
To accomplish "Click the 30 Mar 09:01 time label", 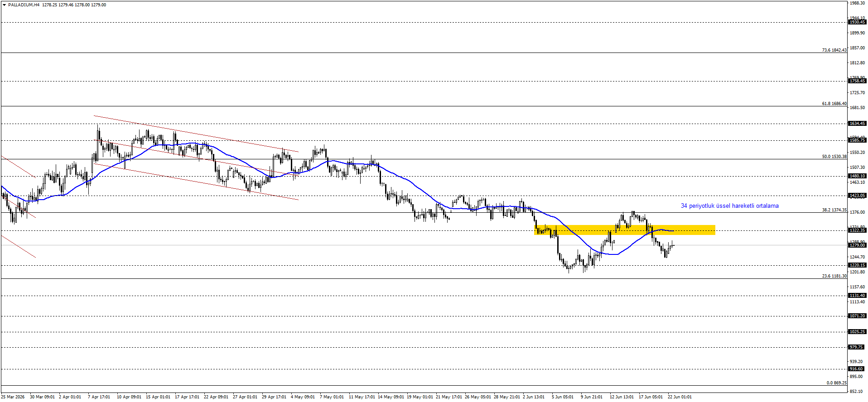I will click(x=42, y=397).
